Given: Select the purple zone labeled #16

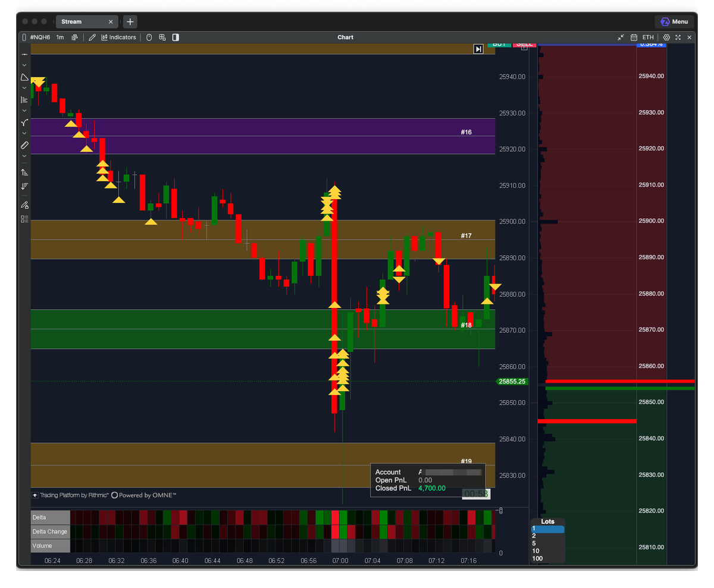Looking at the screenshot, I should 263,136.
